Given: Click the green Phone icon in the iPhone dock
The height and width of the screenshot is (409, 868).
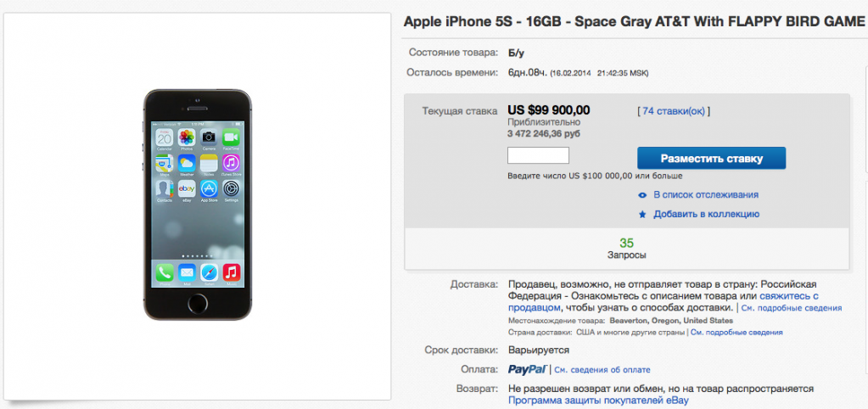Looking at the screenshot, I should 165,273.
